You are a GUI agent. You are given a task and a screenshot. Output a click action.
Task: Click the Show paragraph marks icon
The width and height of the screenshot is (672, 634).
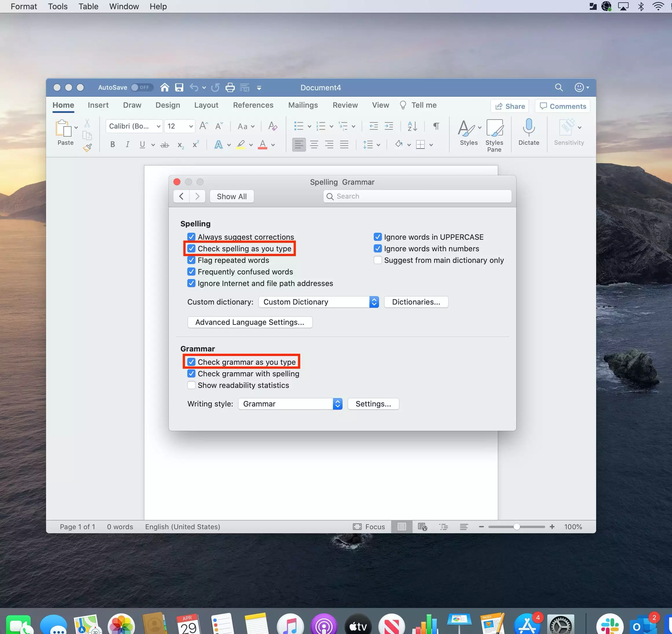pos(436,126)
